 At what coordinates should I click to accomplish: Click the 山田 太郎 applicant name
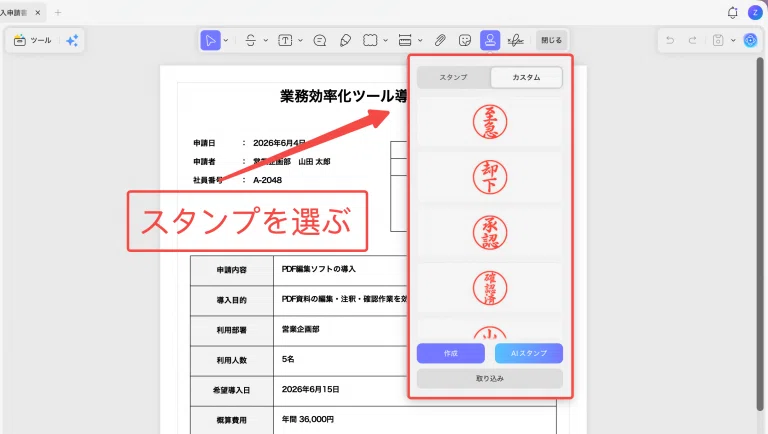(x=314, y=162)
